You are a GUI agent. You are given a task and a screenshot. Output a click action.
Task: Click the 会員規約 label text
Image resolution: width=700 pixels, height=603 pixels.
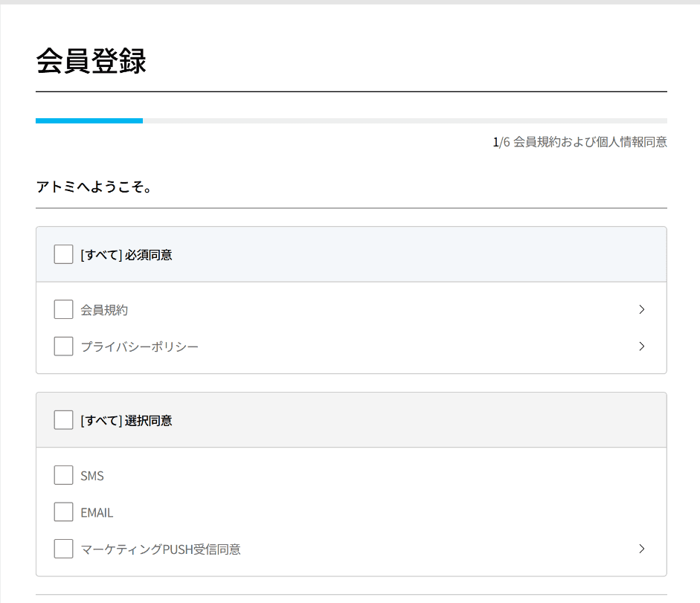click(x=104, y=310)
